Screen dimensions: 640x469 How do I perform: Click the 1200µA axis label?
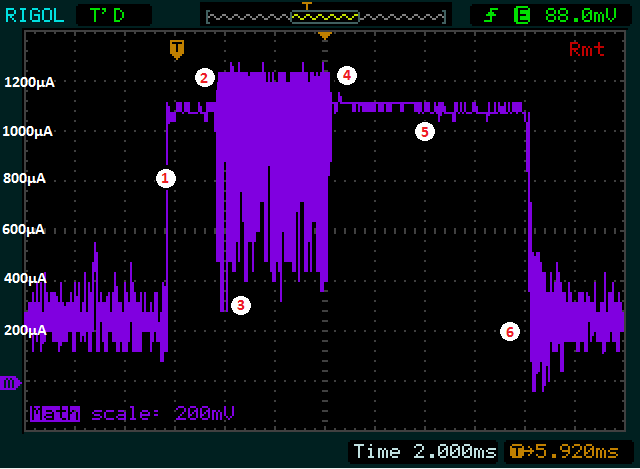coord(29,82)
